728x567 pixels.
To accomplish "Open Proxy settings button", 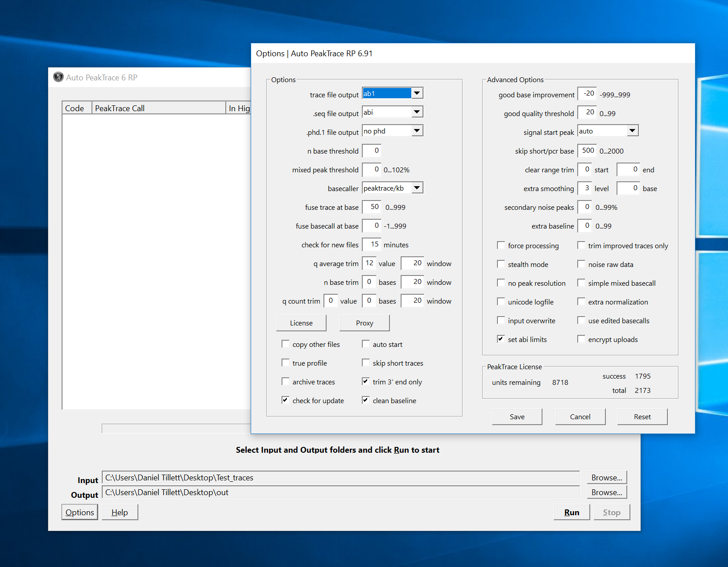I will [x=364, y=323].
